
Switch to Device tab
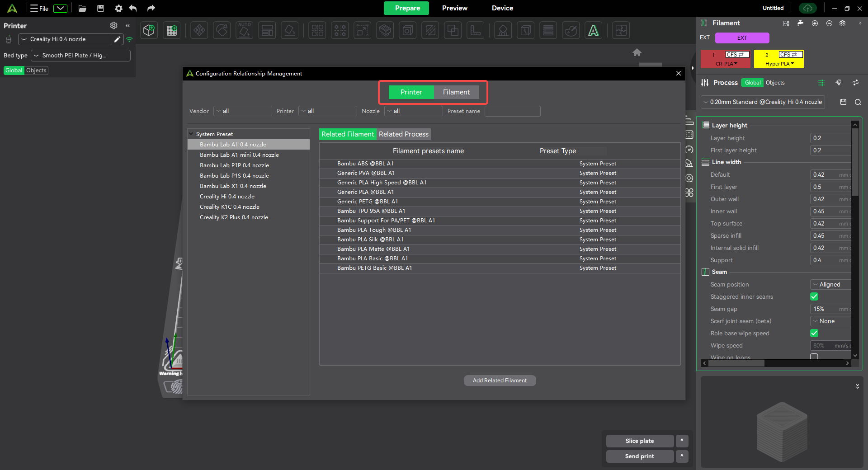[x=502, y=8]
